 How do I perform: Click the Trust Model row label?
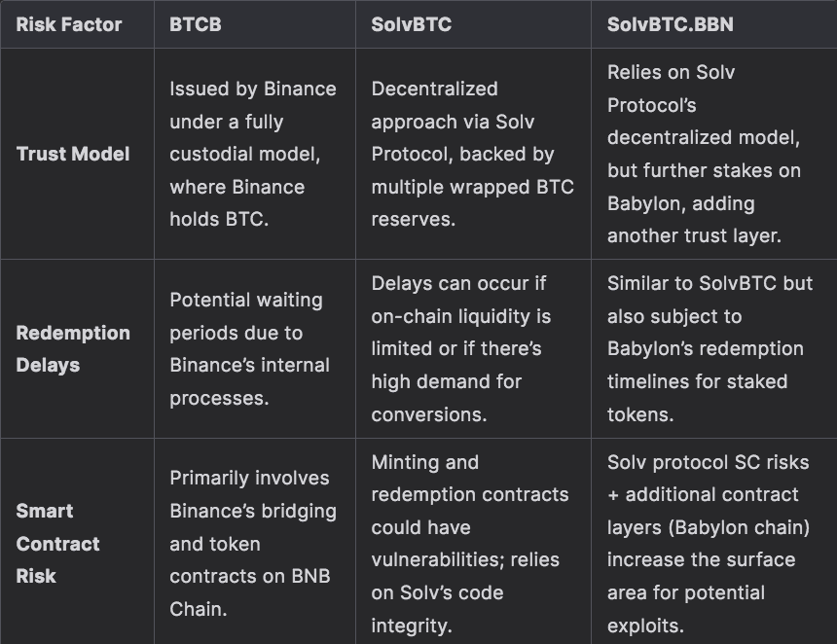[73, 154]
